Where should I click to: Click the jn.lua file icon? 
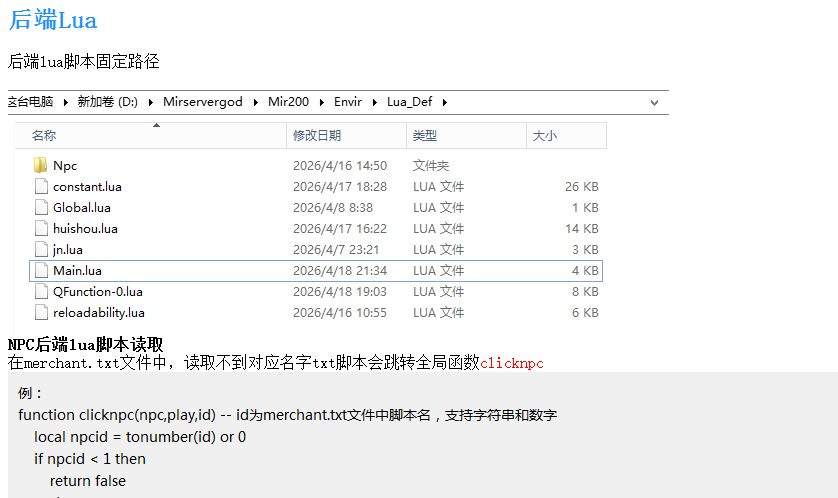click(x=41, y=250)
